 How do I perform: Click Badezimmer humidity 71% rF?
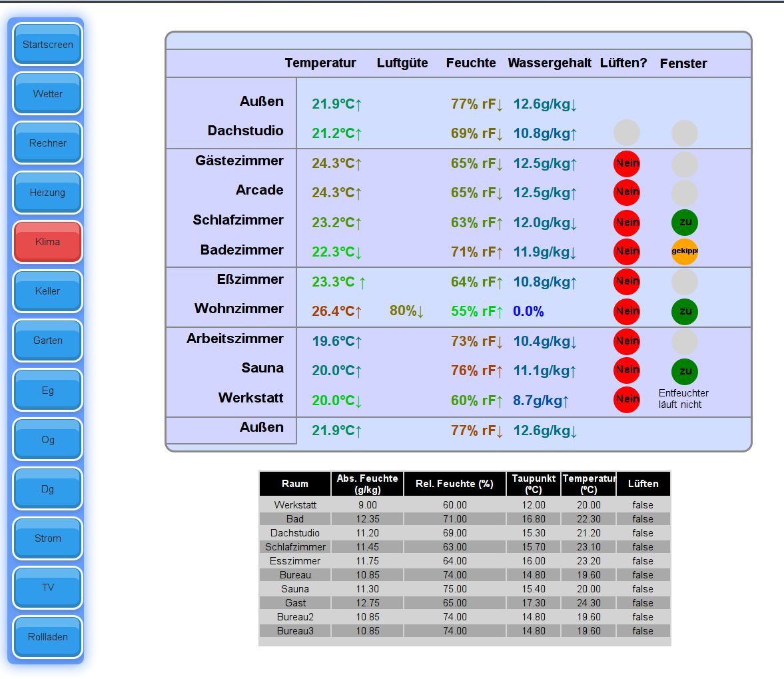click(x=477, y=252)
